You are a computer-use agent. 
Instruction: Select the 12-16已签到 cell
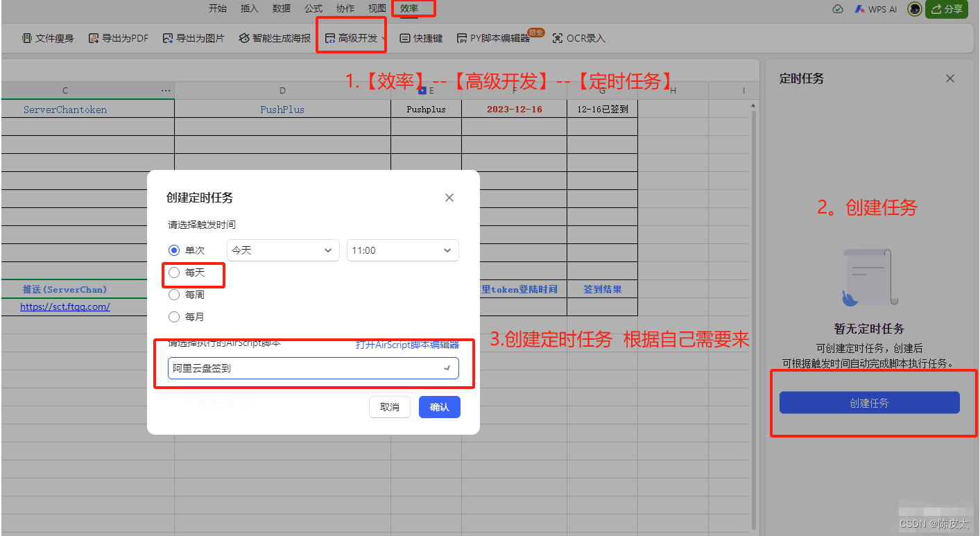pos(602,110)
